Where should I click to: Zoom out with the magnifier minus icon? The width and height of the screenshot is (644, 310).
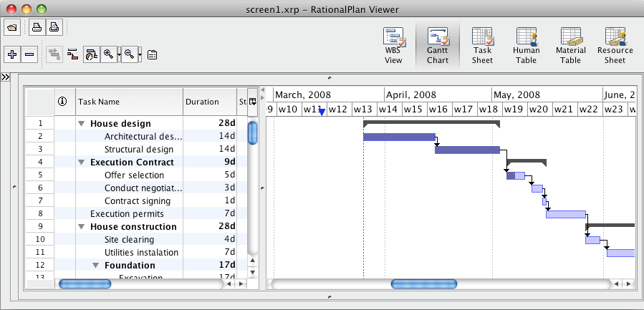(x=130, y=54)
